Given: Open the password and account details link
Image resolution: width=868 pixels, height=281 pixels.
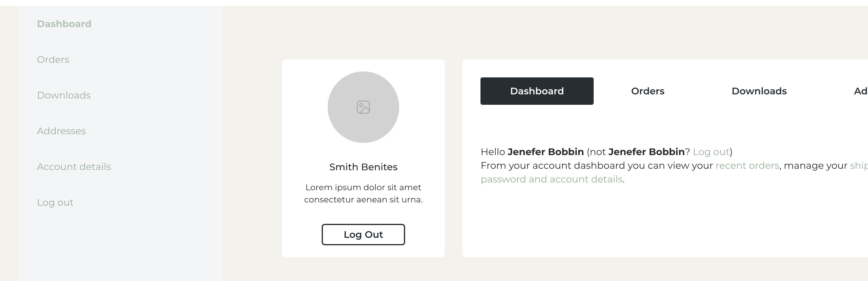Looking at the screenshot, I should coord(551,179).
